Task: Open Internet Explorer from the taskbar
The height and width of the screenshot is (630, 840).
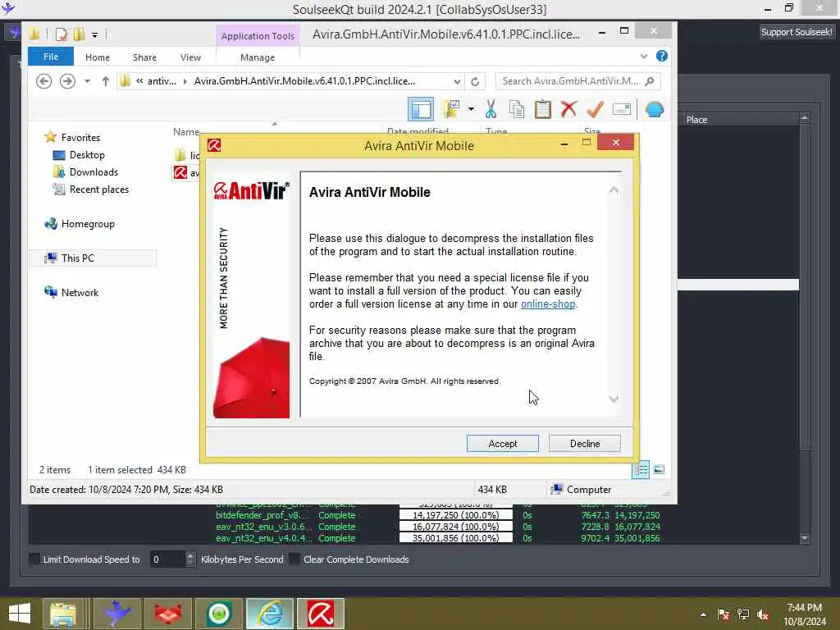Action: pos(270,614)
